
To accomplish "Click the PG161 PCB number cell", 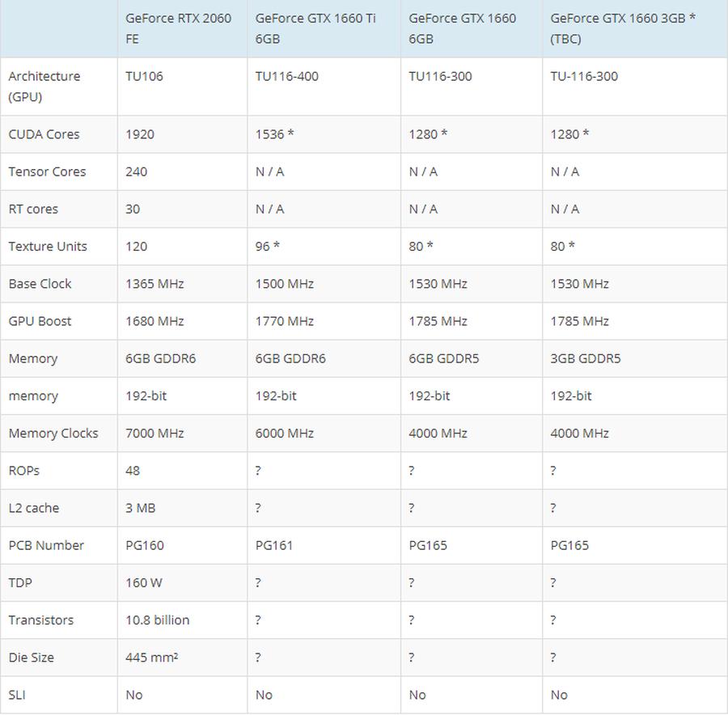I will coord(274,545).
